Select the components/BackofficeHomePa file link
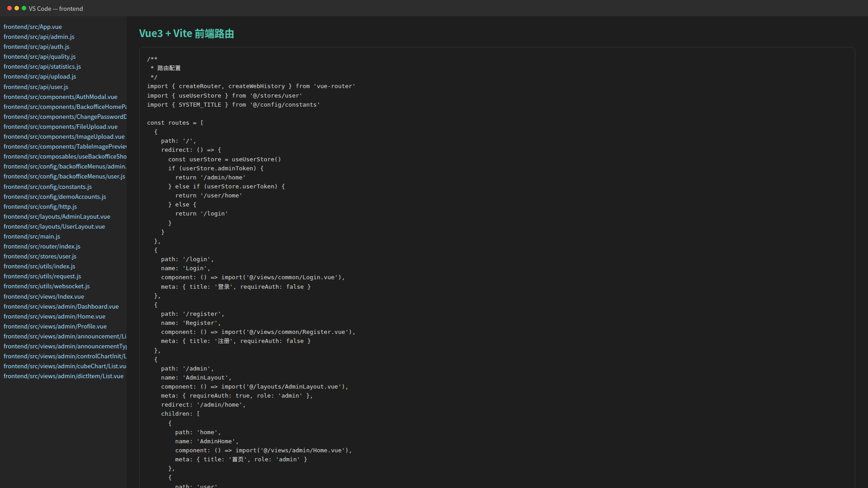The image size is (868, 488). click(x=65, y=107)
